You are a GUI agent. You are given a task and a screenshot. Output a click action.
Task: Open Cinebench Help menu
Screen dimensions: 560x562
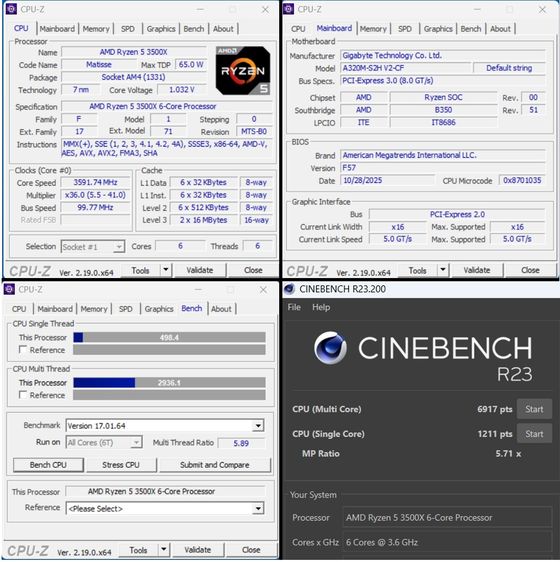[321, 307]
